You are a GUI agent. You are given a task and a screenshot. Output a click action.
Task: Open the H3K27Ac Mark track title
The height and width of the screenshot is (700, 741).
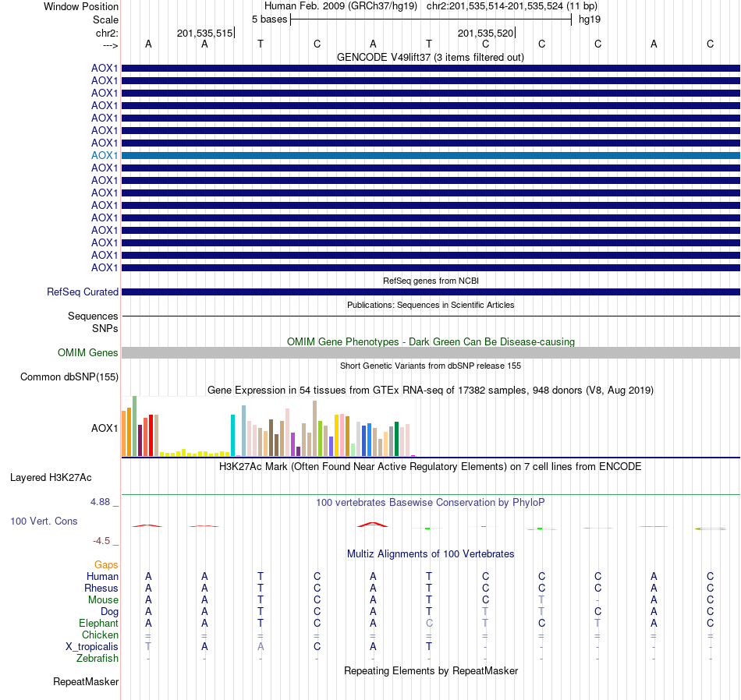[x=430, y=467]
